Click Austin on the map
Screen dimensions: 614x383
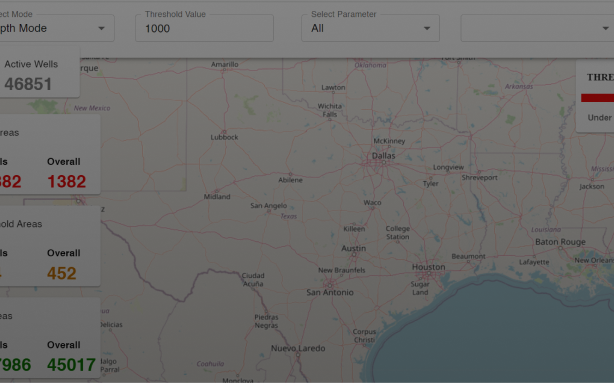tap(354, 248)
